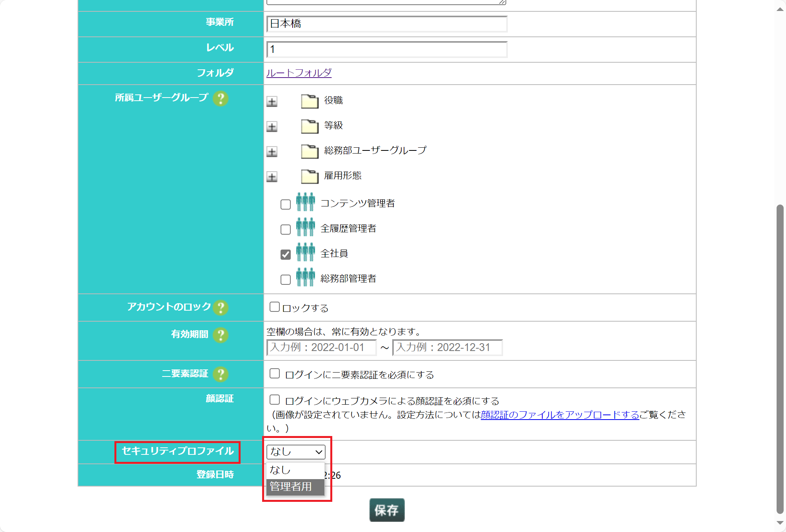The image size is (786, 532).
Task: Click the セキュリティプロファイル row label
Action: point(178,451)
